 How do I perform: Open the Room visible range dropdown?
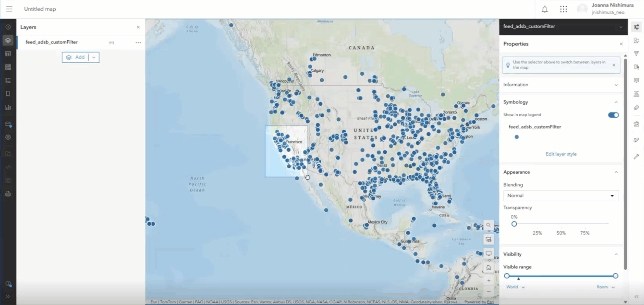tap(606, 287)
